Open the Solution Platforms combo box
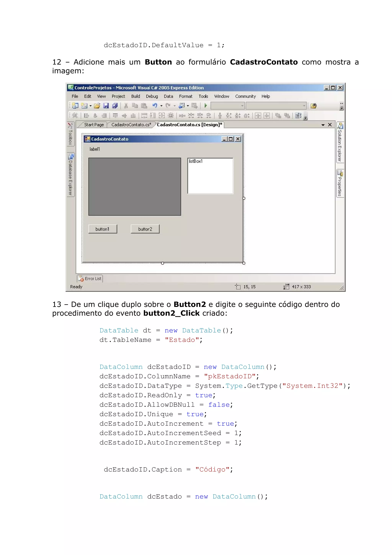Viewport: 392px width, 555px height. (x=276, y=106)
